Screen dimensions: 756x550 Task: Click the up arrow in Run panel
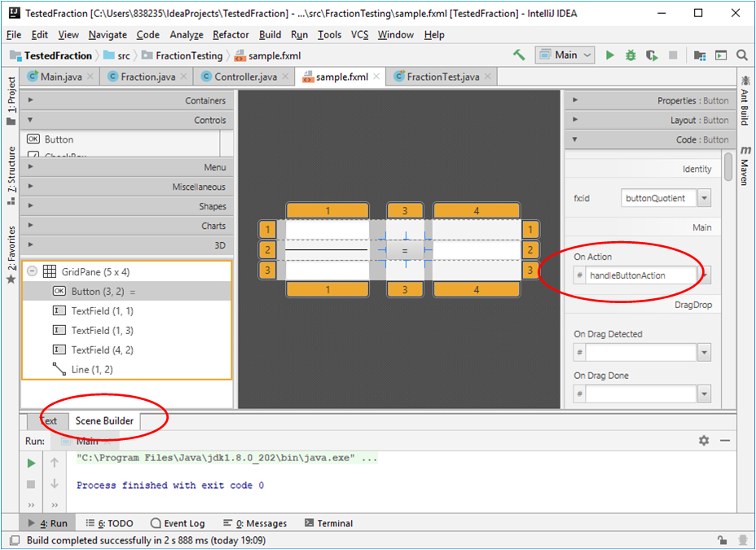click(55, 463)
